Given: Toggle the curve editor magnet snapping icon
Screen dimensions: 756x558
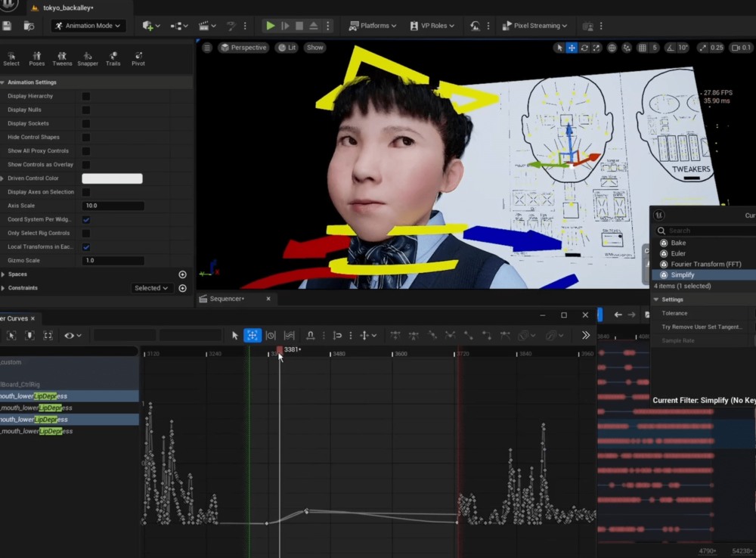Looking at the screenshot, I should coord(311,335).
